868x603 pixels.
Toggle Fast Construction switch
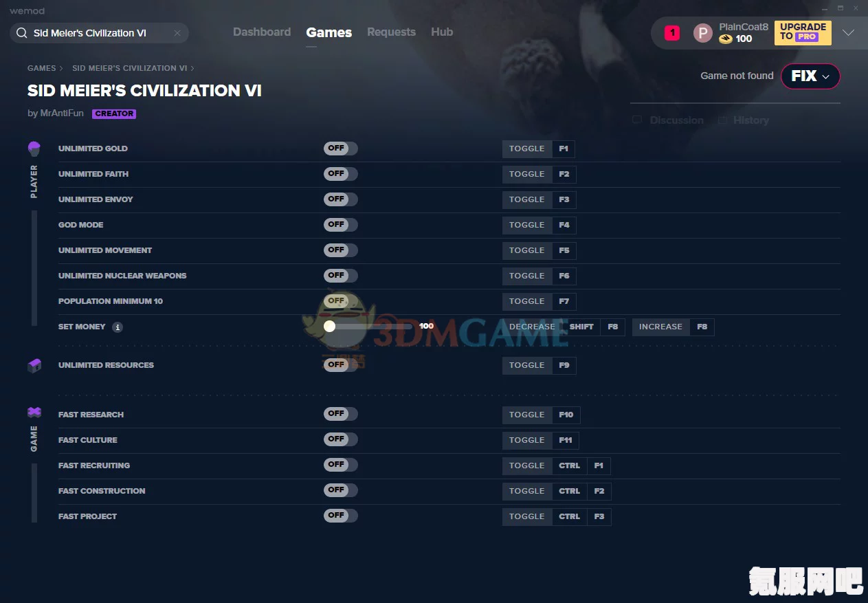pos(341,490)
